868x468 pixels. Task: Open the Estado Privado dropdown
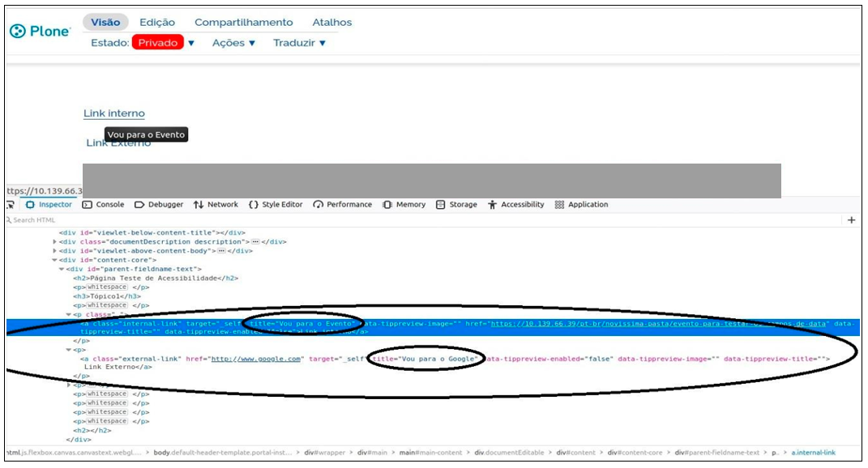(164, 43)
